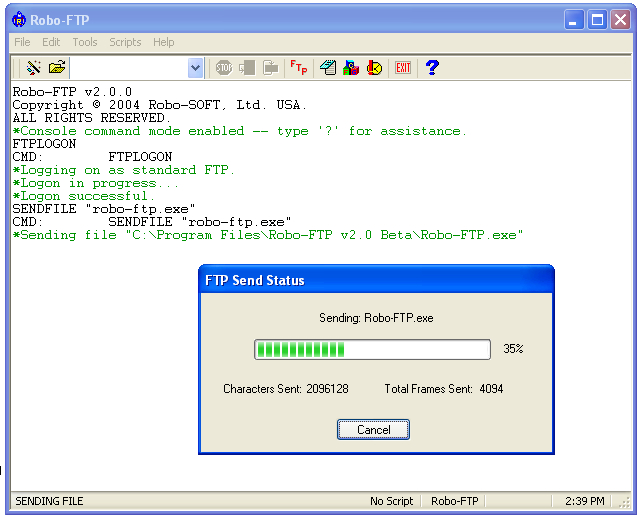Click the notepad editor toolbar icon
Screen dimensions: 642x519
coord(328,68)
